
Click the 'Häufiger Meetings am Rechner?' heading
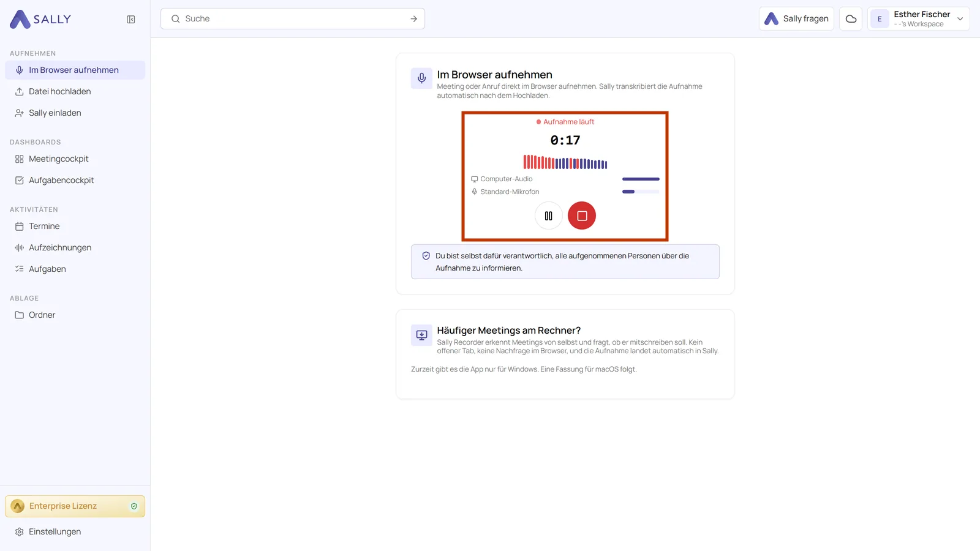(x=509, y=331)
